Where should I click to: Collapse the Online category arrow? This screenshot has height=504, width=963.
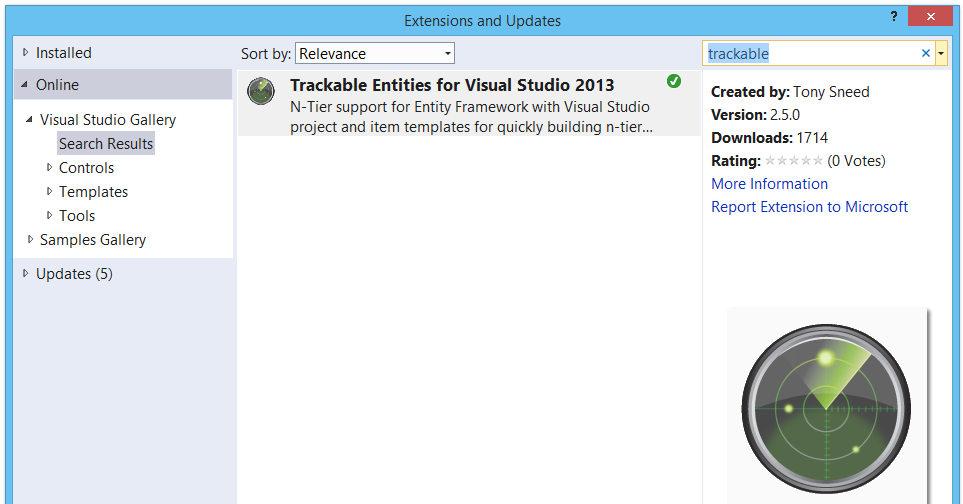click(x=25, y=85)
